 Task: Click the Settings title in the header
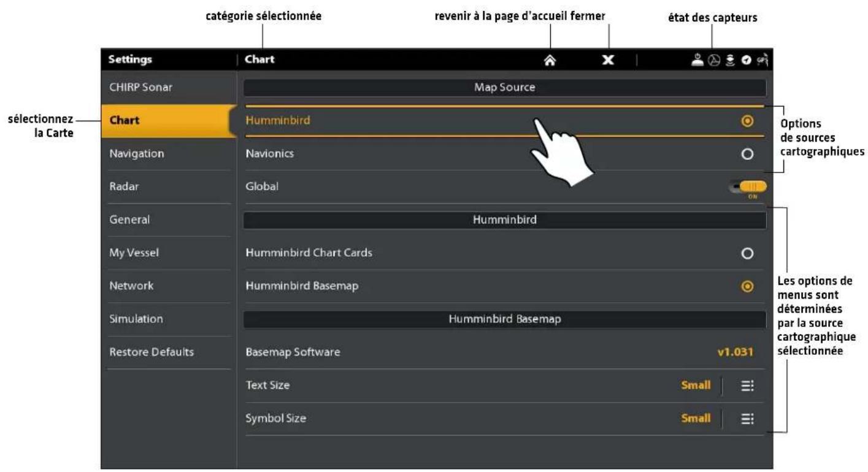(x=130, y=60)
